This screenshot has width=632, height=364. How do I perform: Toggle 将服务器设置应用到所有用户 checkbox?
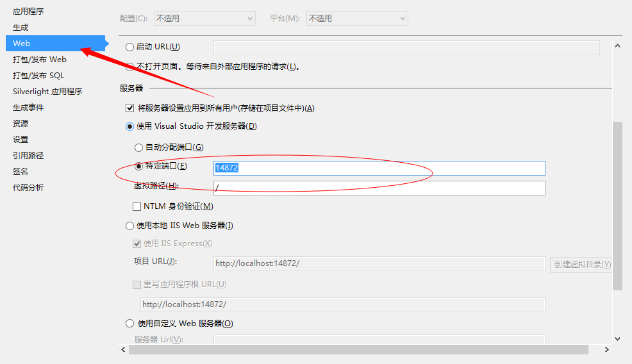pyautogui.click(x=129, y=108)
